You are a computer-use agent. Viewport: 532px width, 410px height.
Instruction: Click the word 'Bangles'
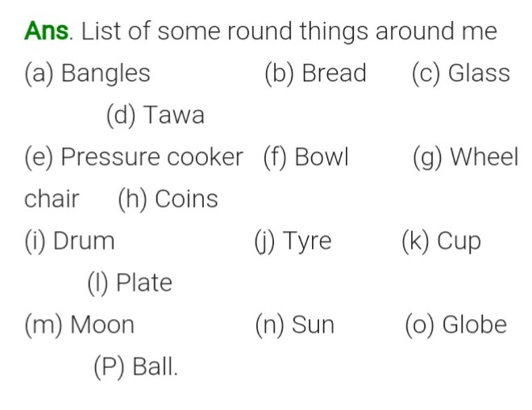pos(106,74)
